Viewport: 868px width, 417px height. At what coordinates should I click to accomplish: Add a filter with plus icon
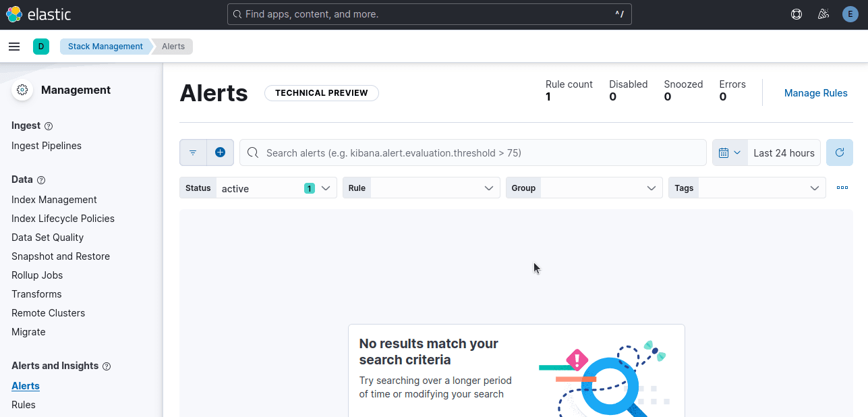tap(220, 152)
